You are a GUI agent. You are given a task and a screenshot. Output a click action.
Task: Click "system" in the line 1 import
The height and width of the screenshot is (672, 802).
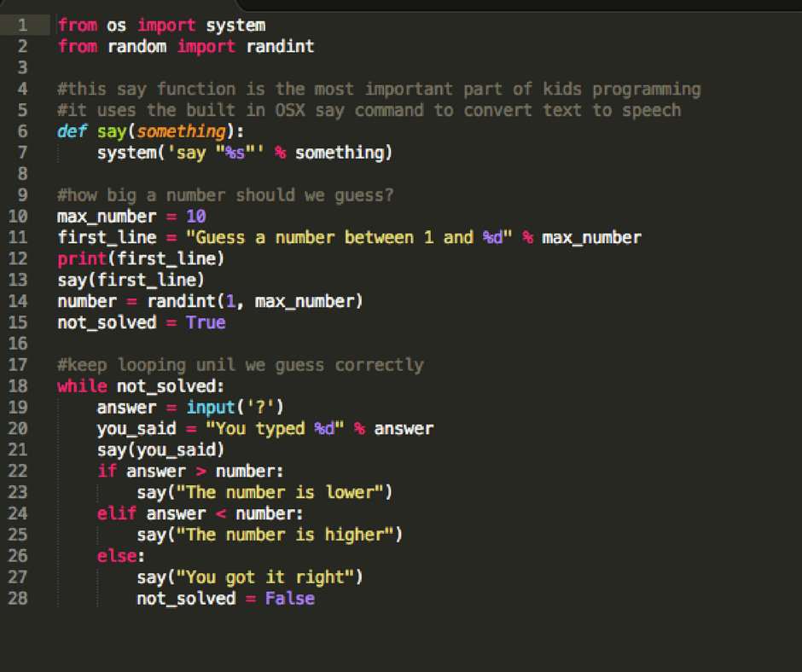[x=235, y=25]
